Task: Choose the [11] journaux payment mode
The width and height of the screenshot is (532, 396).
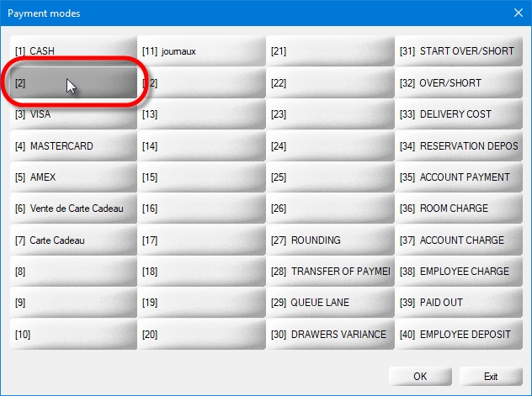Action: [202, 51]
